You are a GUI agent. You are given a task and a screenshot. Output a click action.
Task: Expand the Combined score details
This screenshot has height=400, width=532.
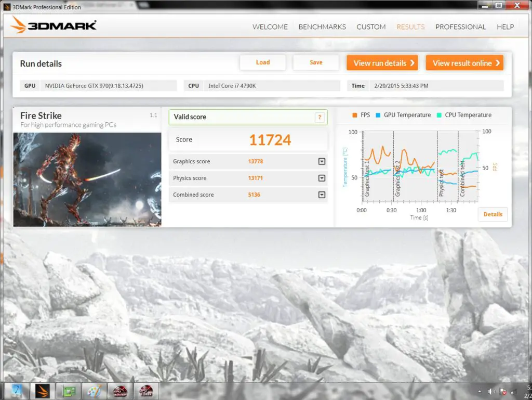pyautogui.click(x=322, y=195)
